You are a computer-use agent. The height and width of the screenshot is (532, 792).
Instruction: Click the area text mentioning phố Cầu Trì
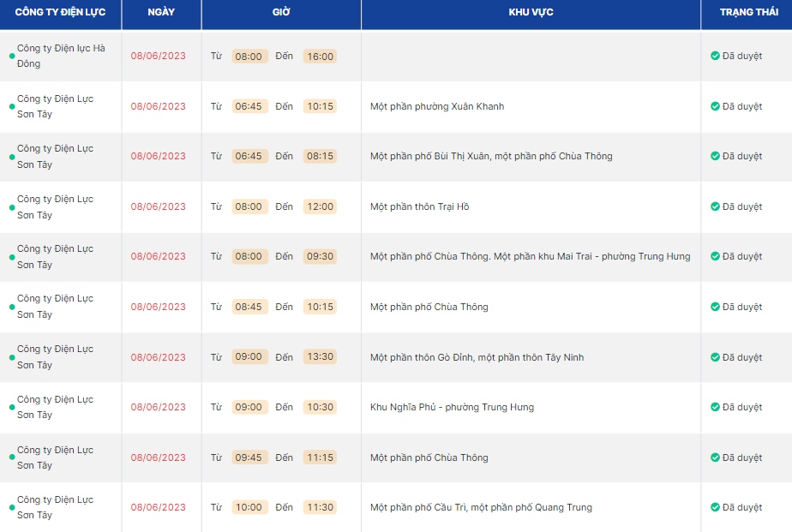[x=481, y=507]
